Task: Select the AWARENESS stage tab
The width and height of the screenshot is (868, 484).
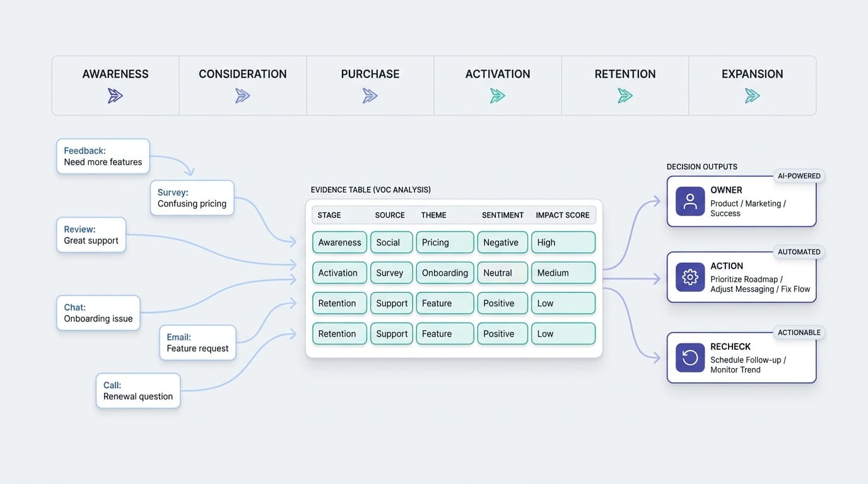Action: point(115,86)
